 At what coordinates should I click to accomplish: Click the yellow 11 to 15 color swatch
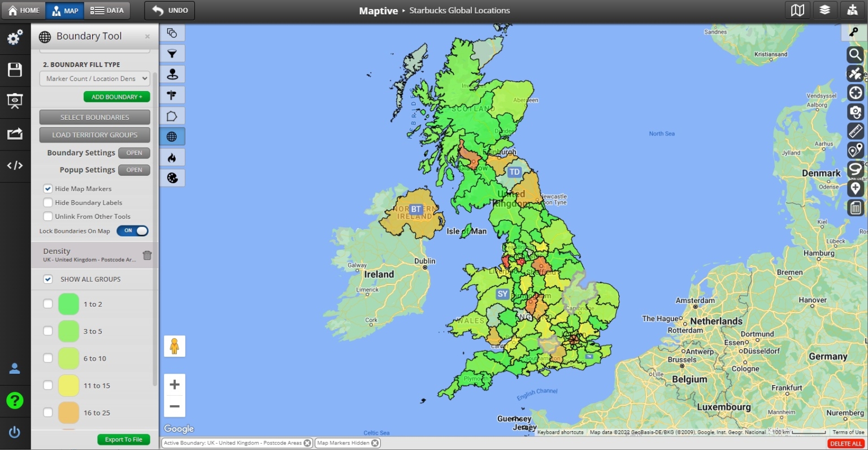68,386
